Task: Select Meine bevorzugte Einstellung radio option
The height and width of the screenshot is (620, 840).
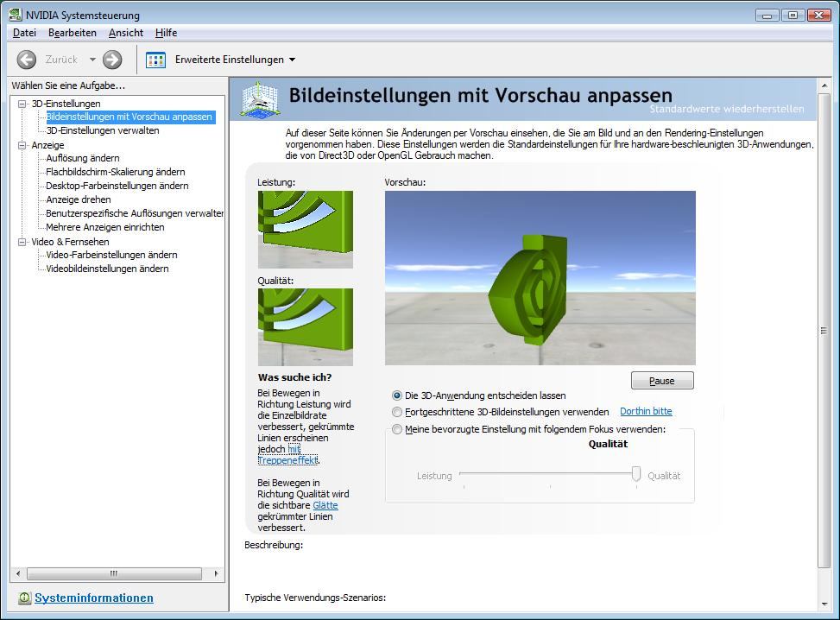Action: [x=397, y=429]
